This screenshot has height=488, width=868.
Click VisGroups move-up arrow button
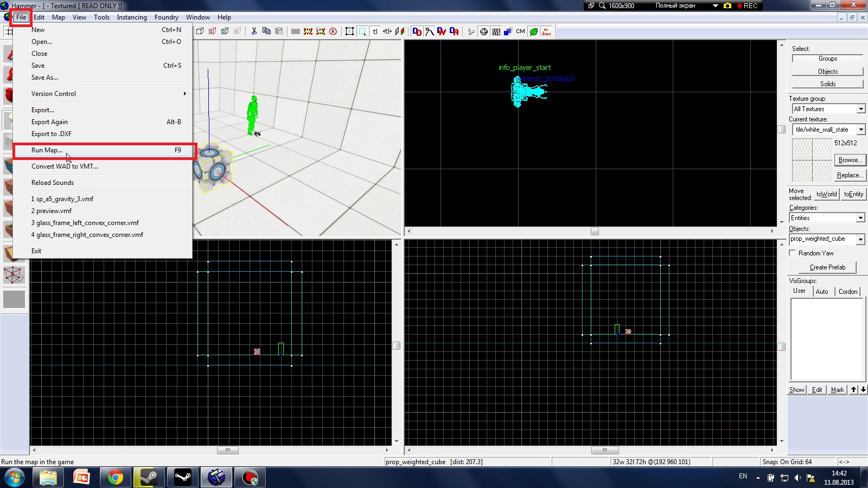(x=853, y=389)
